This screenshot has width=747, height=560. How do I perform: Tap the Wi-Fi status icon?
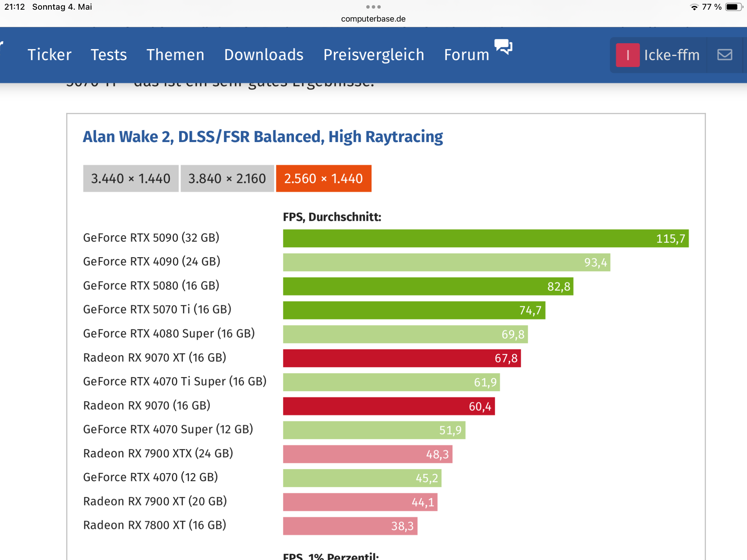pos(694,7)
